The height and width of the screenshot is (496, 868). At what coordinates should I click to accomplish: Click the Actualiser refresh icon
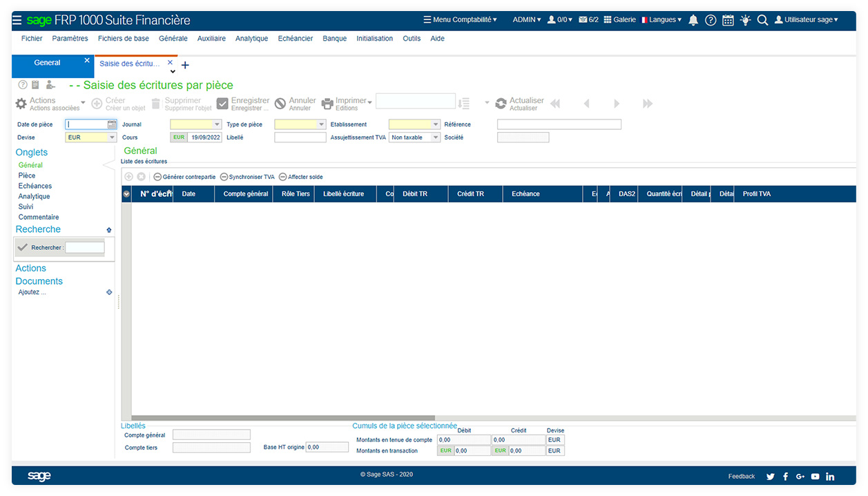(501, 104)
